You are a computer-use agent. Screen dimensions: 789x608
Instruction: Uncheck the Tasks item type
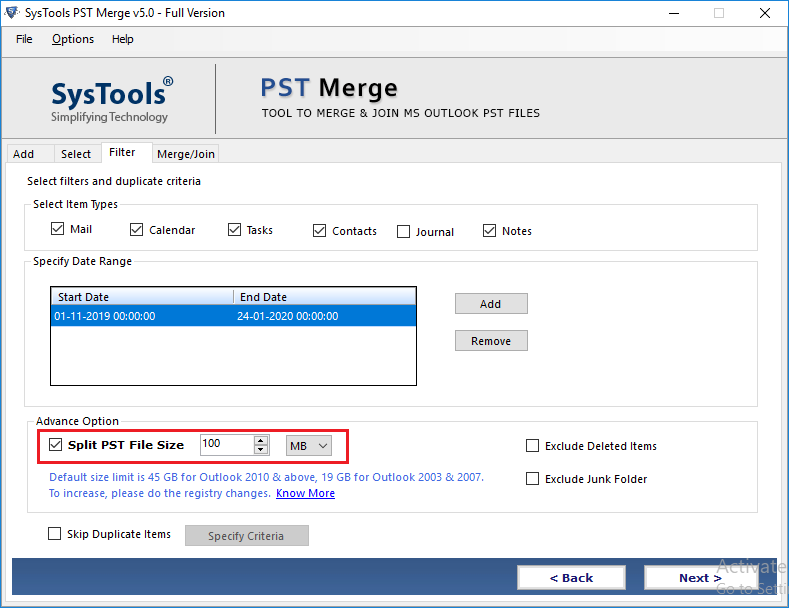(234, 230)
